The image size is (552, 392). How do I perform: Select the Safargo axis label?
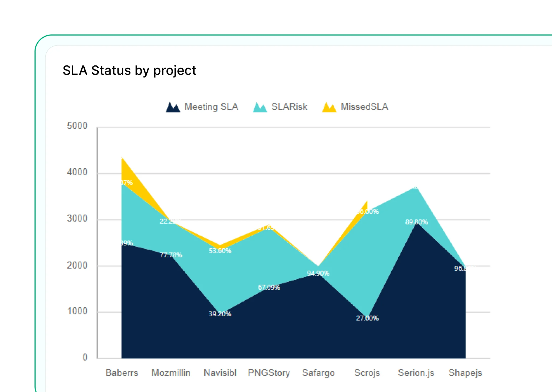point(318,373)
